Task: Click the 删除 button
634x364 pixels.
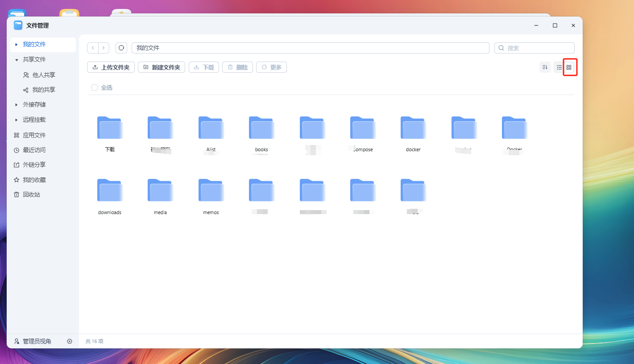Action: [x=238, y=67]
